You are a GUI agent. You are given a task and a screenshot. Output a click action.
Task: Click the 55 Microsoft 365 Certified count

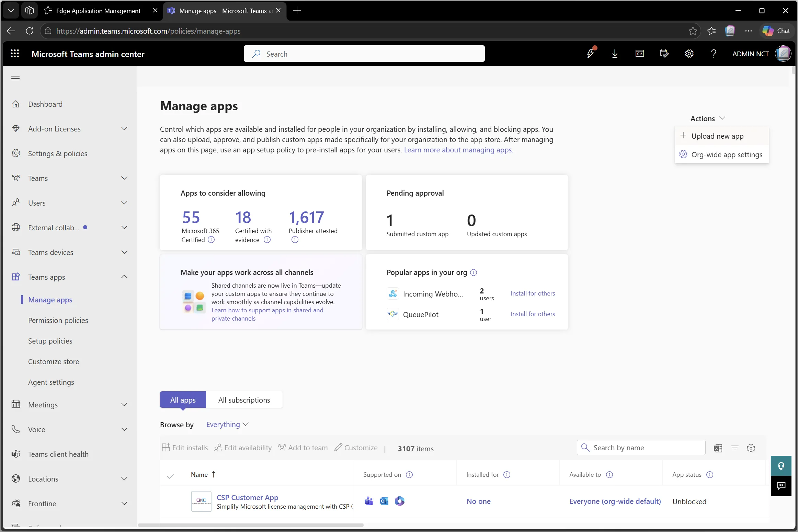tap(191, 217)
